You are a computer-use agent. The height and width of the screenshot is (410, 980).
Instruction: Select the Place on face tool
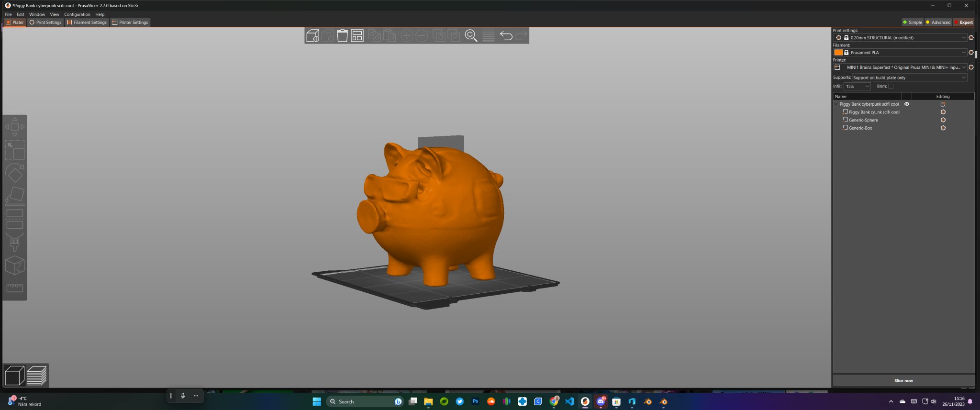[15, 196]
